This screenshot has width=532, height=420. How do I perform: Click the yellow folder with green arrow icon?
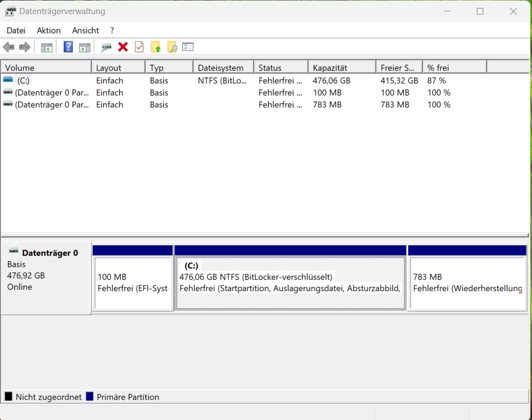pyautogui.click(x=156, y=47)
